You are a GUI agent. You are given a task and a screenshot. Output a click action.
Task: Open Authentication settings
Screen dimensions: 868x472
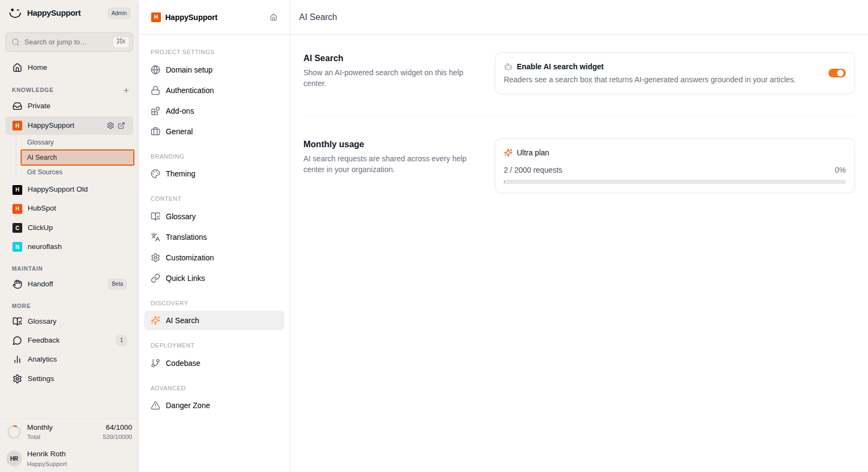214,90
